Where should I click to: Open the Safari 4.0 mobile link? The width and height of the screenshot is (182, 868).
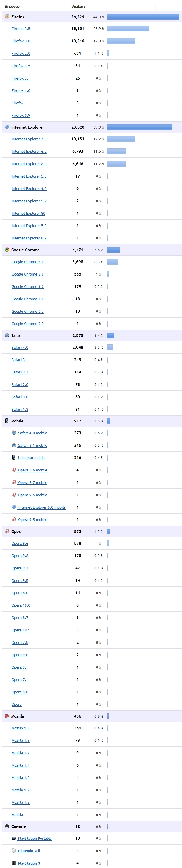(x=32, y=433)
